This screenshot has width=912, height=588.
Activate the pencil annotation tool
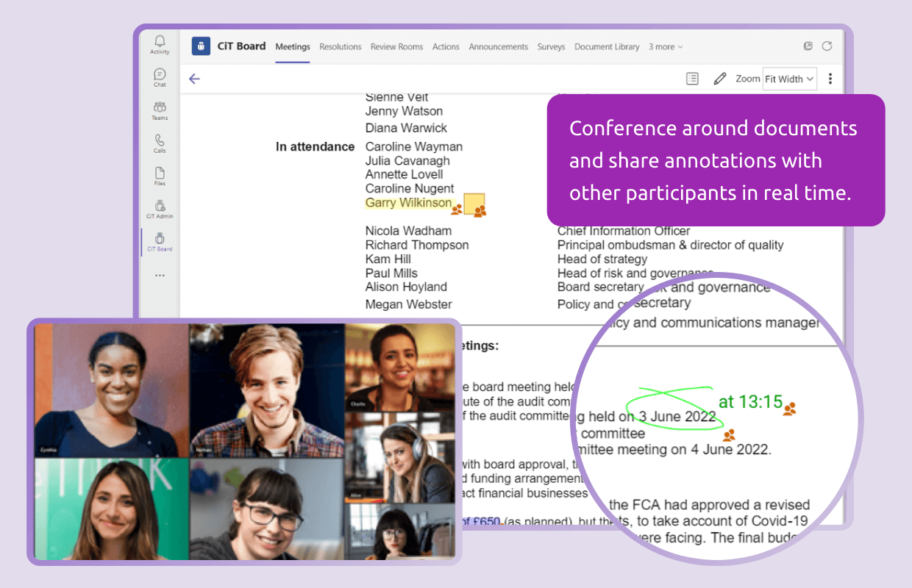[719, 78]
